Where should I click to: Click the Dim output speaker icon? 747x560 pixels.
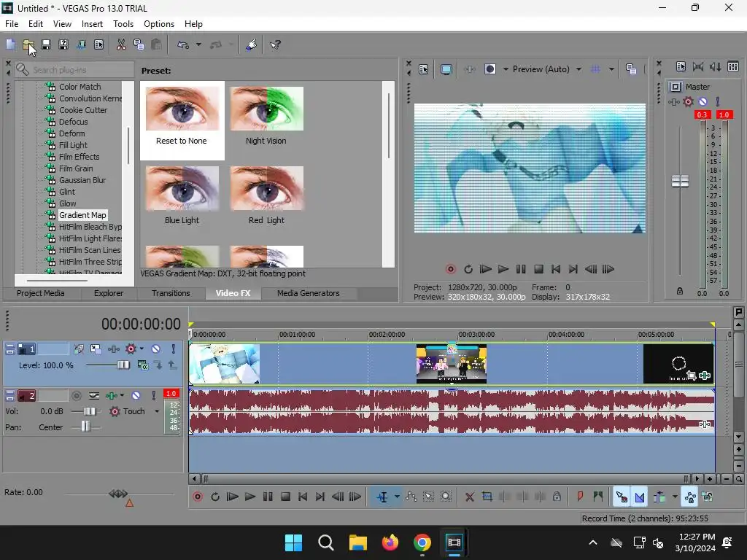pos(716,67)
